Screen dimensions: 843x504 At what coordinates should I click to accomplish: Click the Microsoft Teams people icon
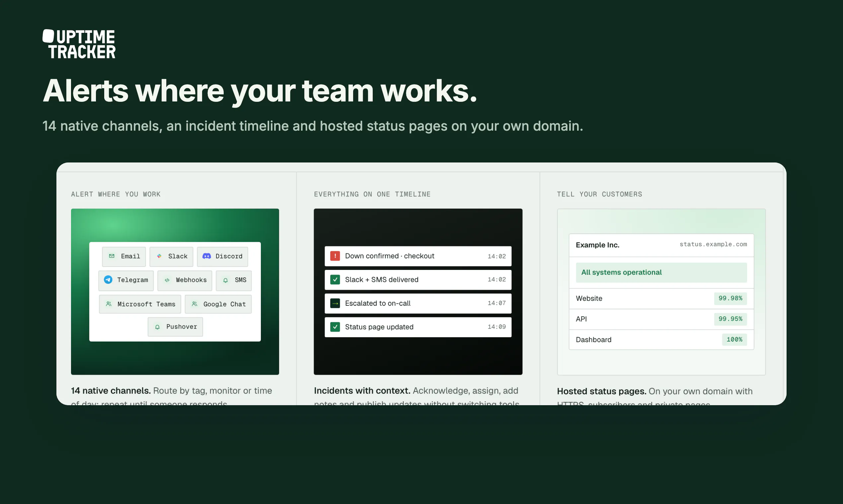coord(109,304)
